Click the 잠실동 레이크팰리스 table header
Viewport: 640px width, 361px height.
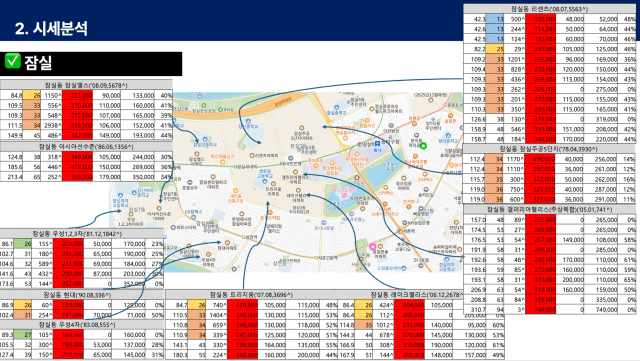point(417,294)
